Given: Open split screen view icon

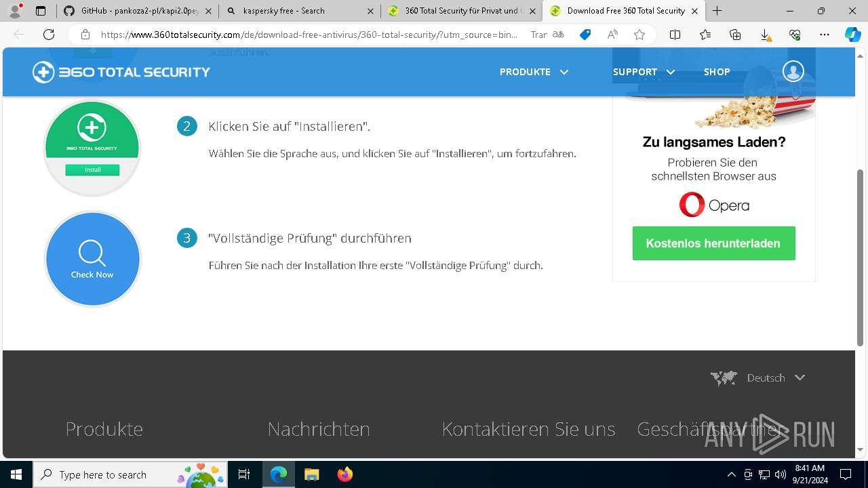Looking at the screenshot, I should pyautogui.click(x=675, y=35).
